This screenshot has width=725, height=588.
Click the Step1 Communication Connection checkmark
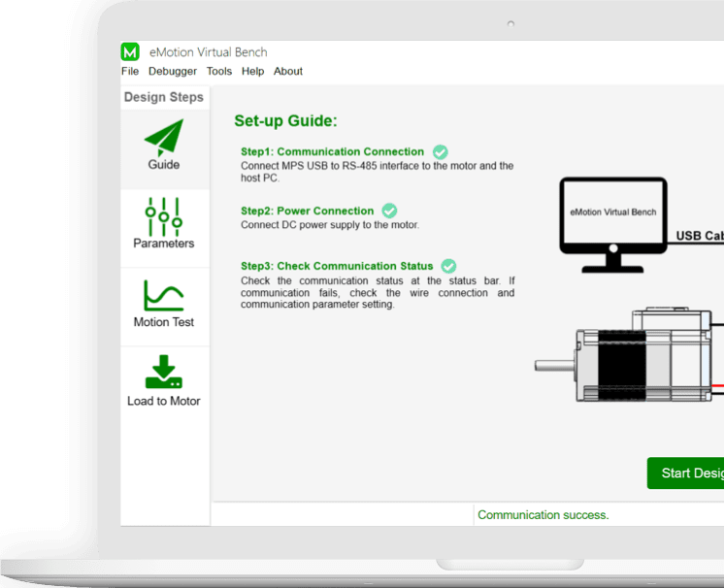click(x=441, y=152)
